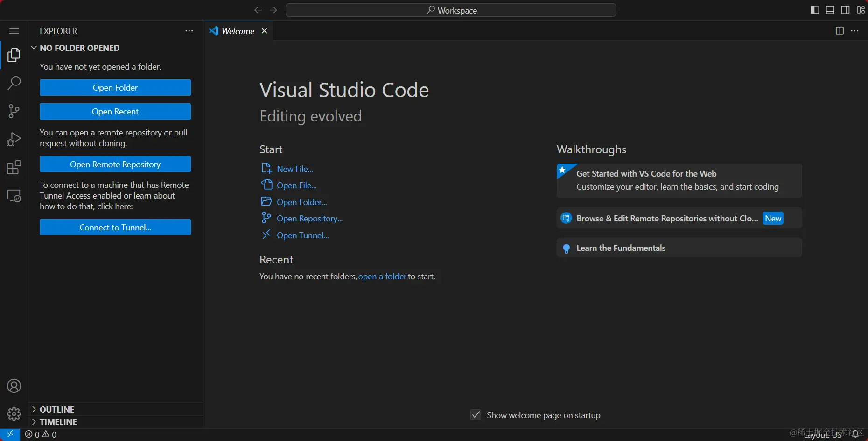
Task: Open the Search view
Action: tap(14, 83)
